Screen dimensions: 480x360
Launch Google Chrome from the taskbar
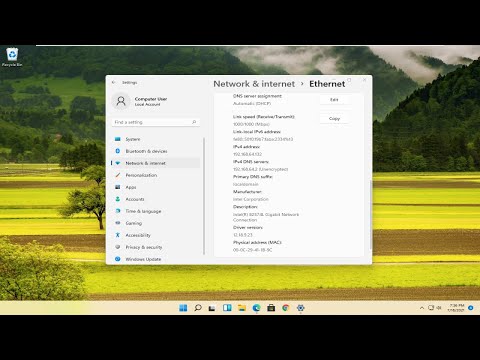[x=286, y=308]
